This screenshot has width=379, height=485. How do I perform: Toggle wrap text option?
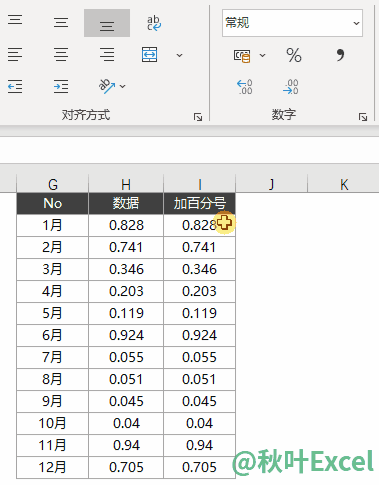click(154, 23)
